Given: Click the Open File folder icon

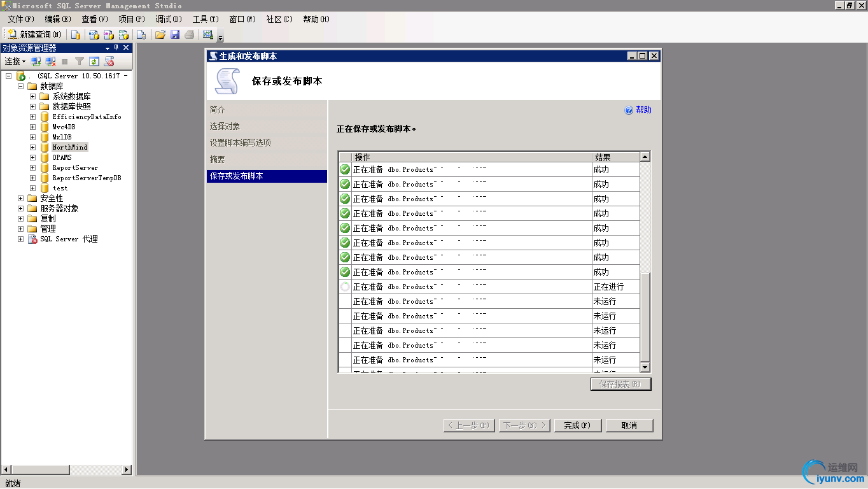Looking at the screenshot, I should tap(160, 34).
